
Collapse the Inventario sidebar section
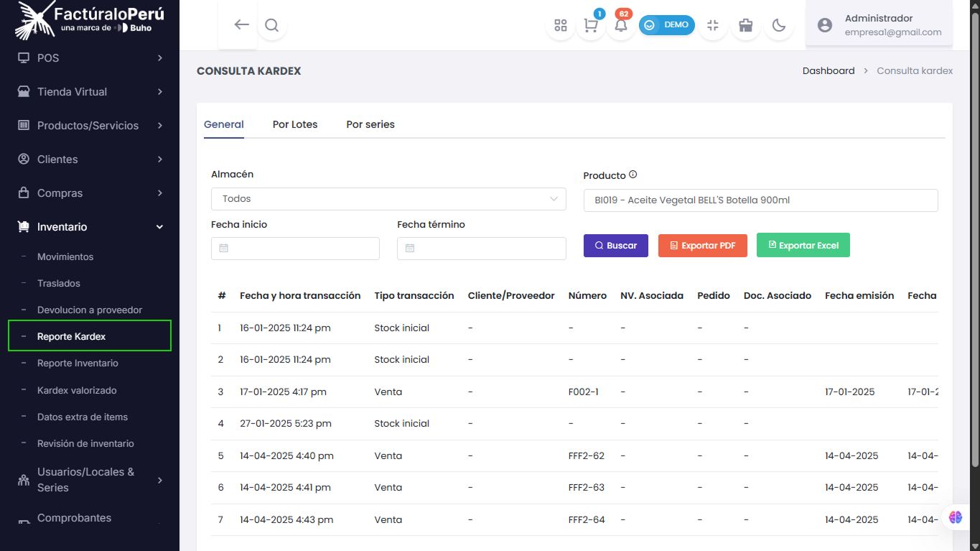(90, 227)
